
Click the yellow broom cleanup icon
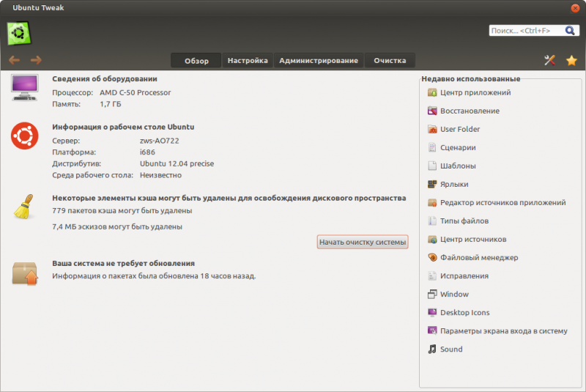coord(24,207)
